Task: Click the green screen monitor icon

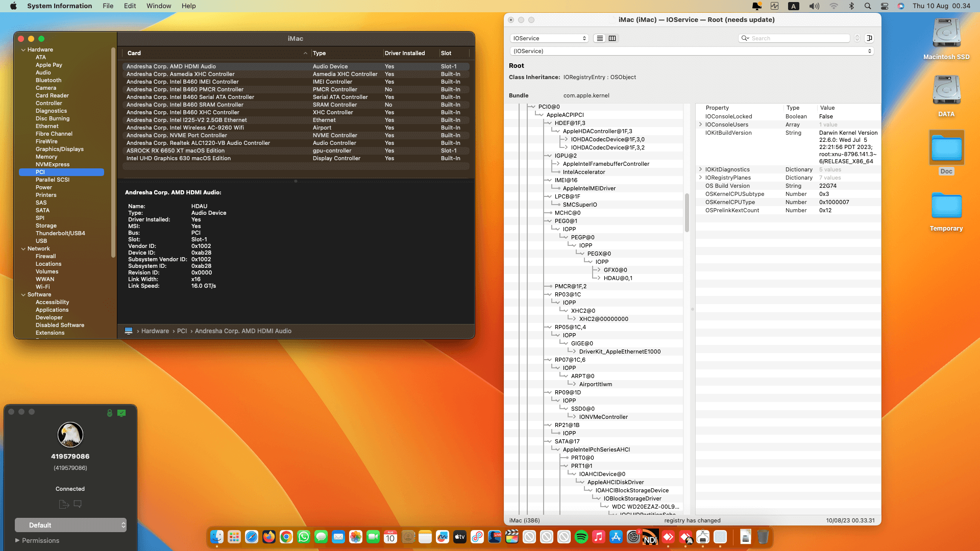Action: pyautogui.click(x=121, y=413)
